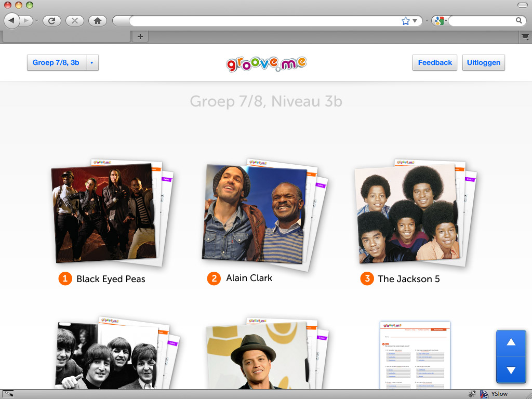
Task: Log out with Uitloggen button
Action: [484, 62]
